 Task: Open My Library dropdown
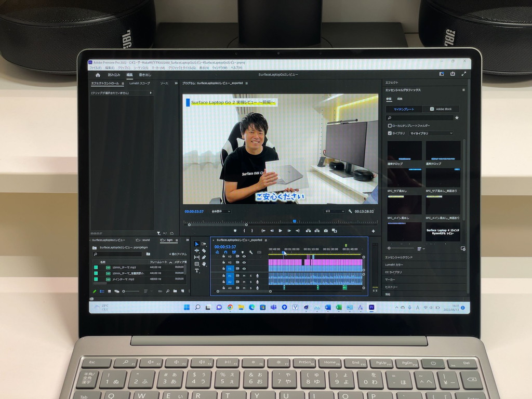point(431,134)
